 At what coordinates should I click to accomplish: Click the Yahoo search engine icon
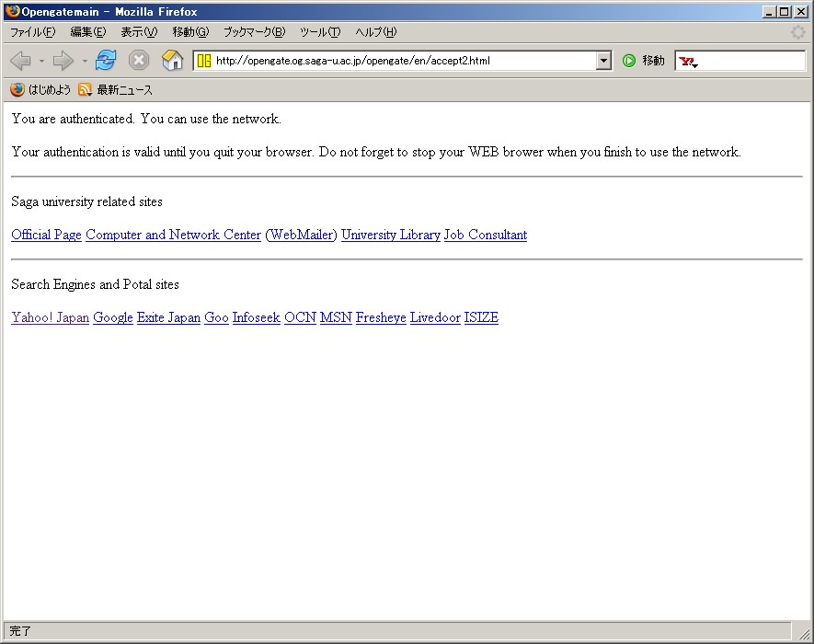pyautogui.click(x=687, y=62)
